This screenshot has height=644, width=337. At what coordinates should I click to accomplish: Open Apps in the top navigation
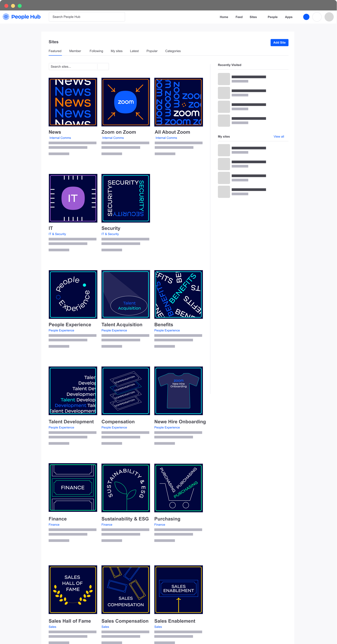click(288, 17)
